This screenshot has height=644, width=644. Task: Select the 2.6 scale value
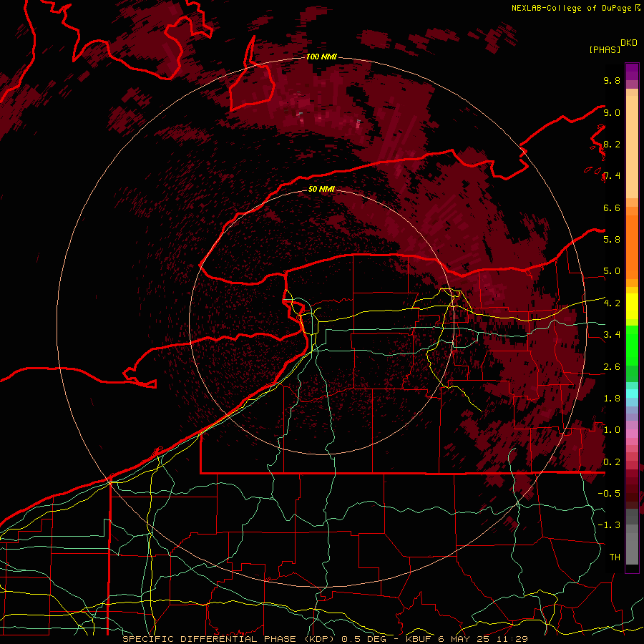(612, 367)
